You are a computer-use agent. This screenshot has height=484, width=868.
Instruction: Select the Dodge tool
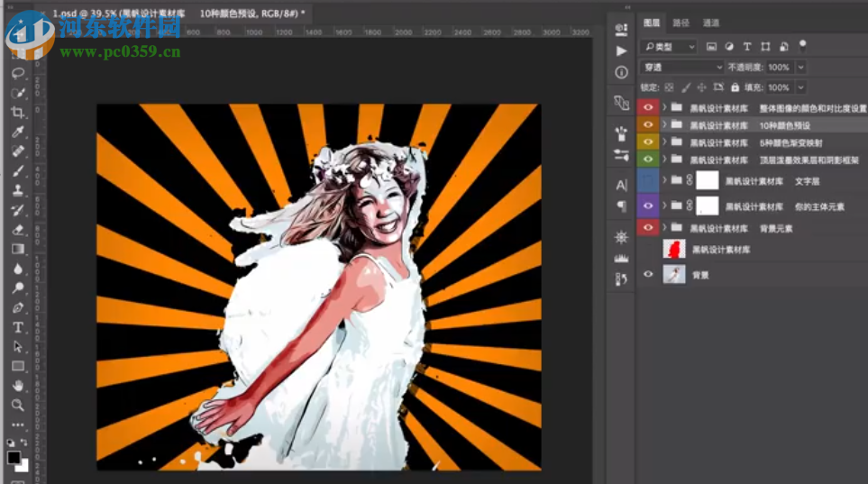click(18, 288)
